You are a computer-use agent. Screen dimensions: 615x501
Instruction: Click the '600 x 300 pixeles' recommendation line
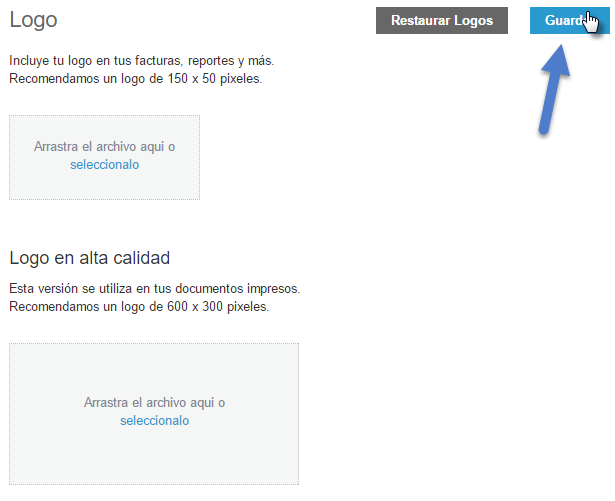point(139,306)
